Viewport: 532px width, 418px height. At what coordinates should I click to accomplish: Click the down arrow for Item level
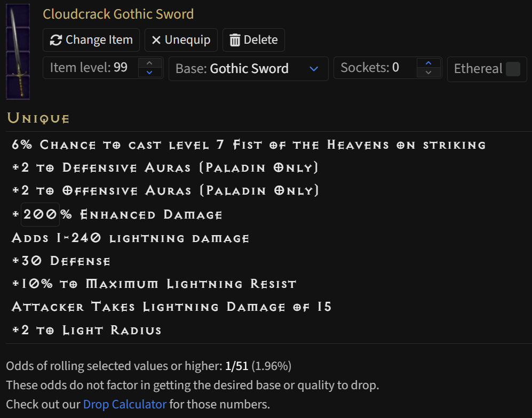(149, 73)
